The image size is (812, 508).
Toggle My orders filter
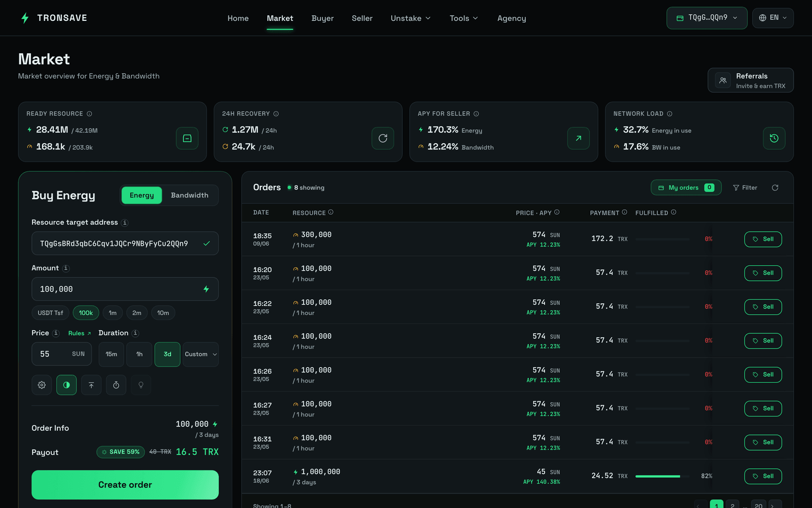(x=686, y=188)
